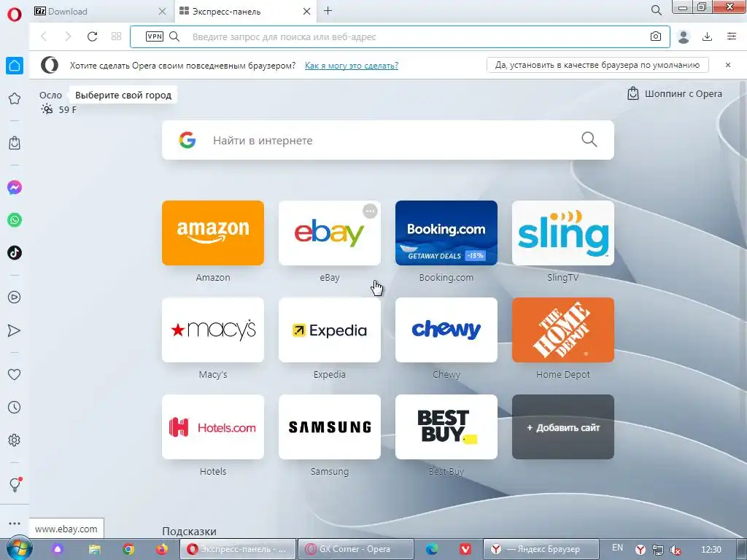Open the Expedia speed dial tile
This screenshot has width=747, height=560.
pyautogui.click(x=330, y=330)
